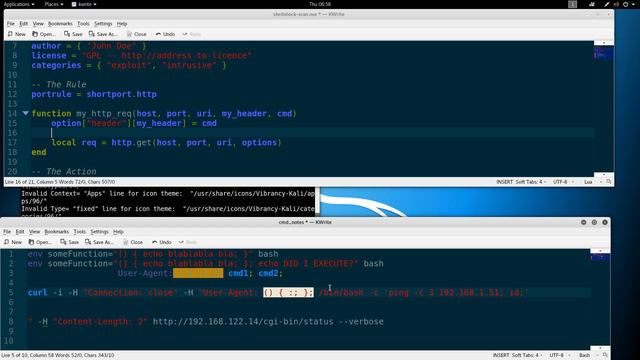The width and height of the screenshot is (640, 360).
Task: Open the Places menu in top panel
Action: point(53,4)
